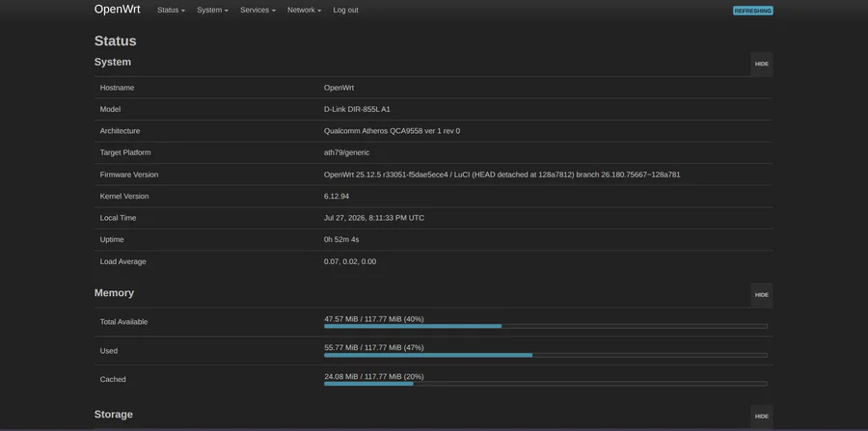Open the System dropdown menu

(x=212, y=10)
